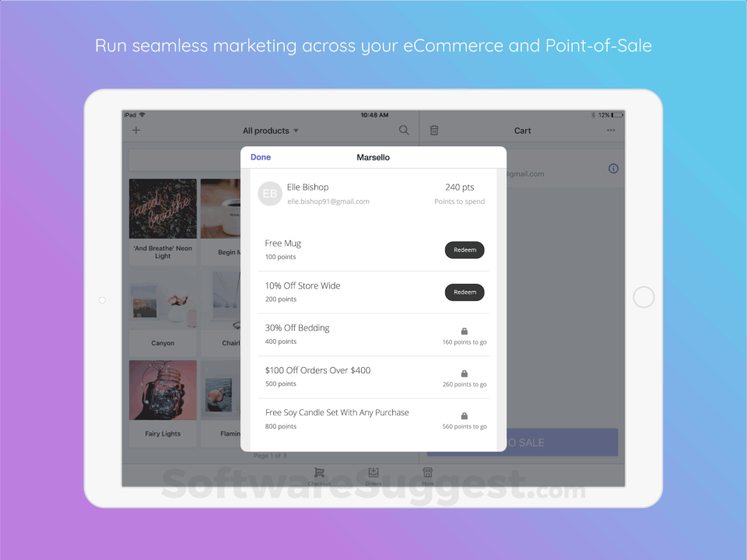Click lock icon for Free Soy Candle Set

coord(465,415)
